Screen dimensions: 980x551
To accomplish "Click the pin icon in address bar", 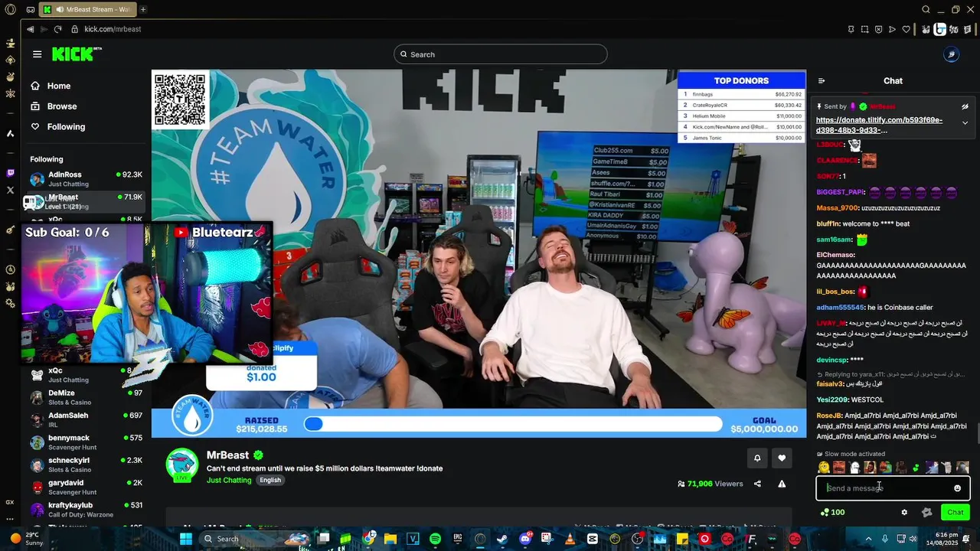I will point(851,29).
